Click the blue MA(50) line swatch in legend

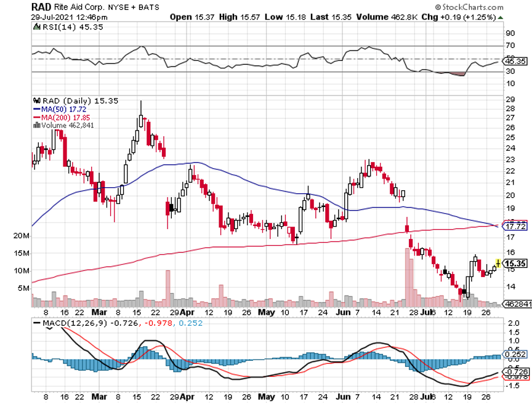coord(37,109)
